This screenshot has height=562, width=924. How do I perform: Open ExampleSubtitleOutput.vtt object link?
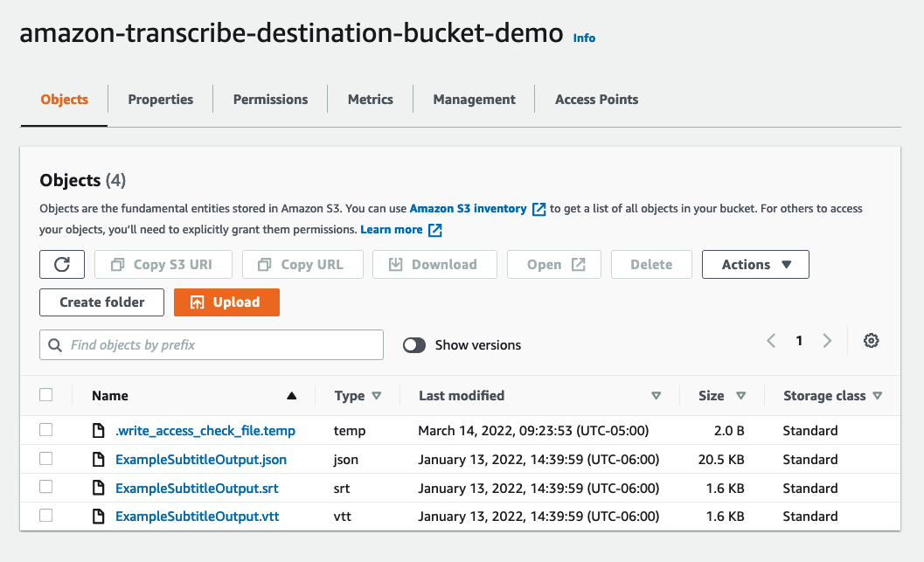coord(198,517)
